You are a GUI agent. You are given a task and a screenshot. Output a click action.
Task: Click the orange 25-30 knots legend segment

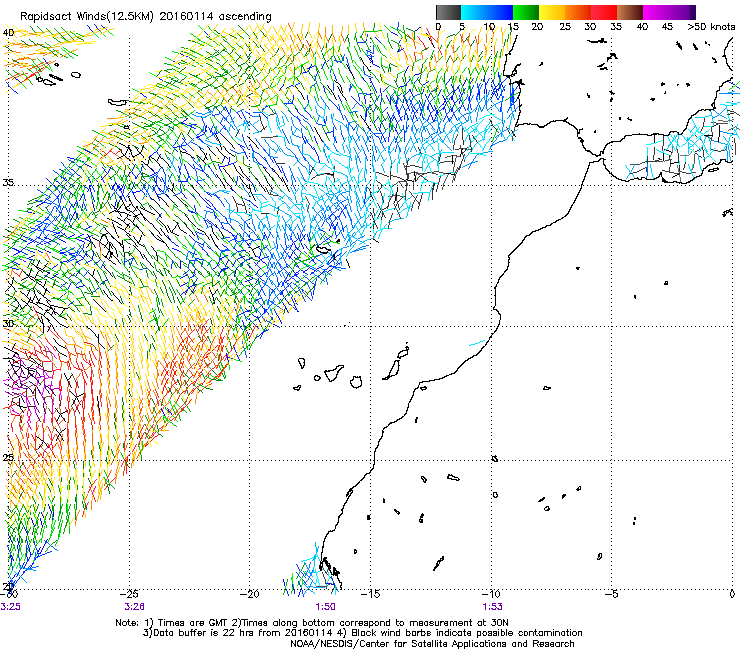tap(578, 12)
